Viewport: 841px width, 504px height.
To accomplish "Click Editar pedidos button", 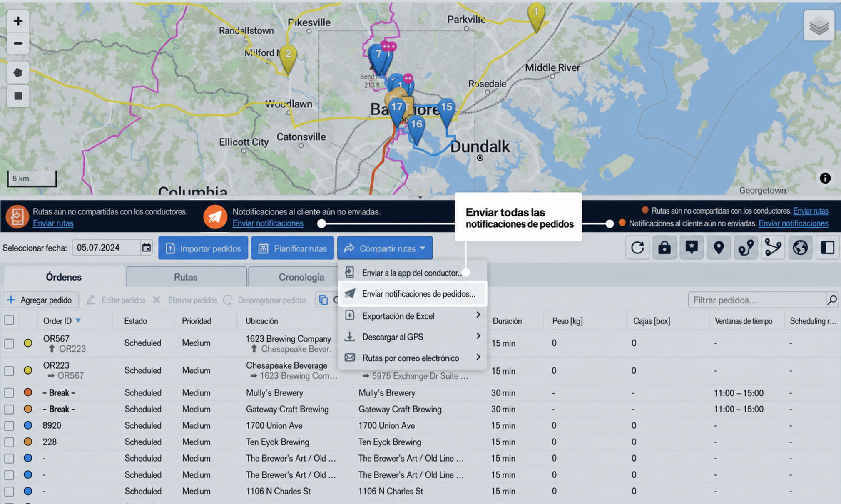I will click(x=116, y=300).
